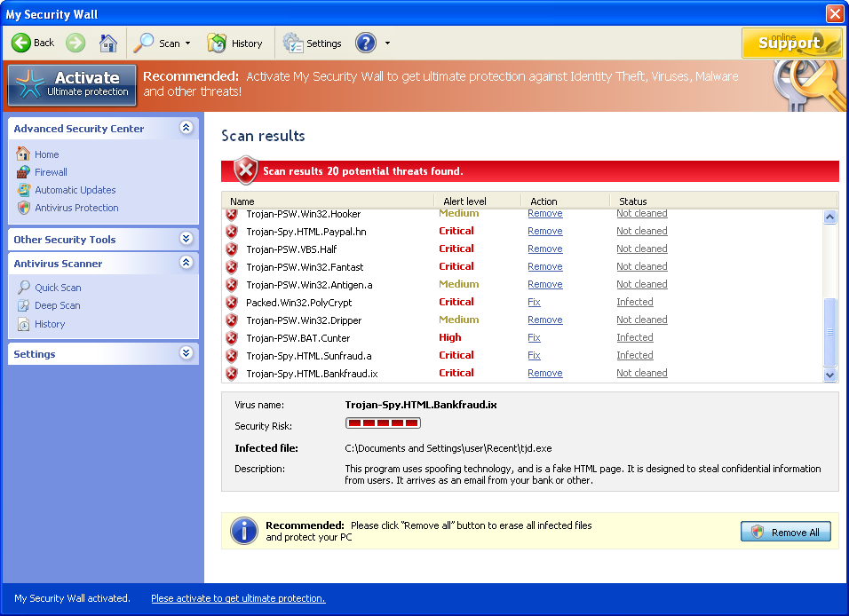Click the threat icon for Trojan-PSW.BAT.Cunter
The height and width of the screenshot is (616, 849).
232,338
